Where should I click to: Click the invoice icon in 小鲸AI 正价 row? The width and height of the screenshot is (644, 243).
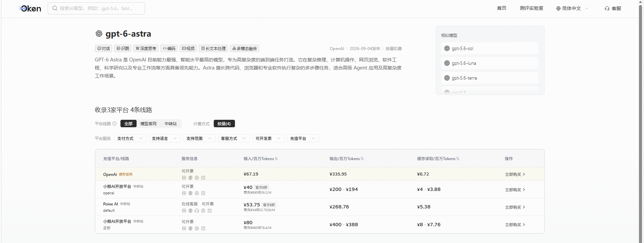click(203, 229)
